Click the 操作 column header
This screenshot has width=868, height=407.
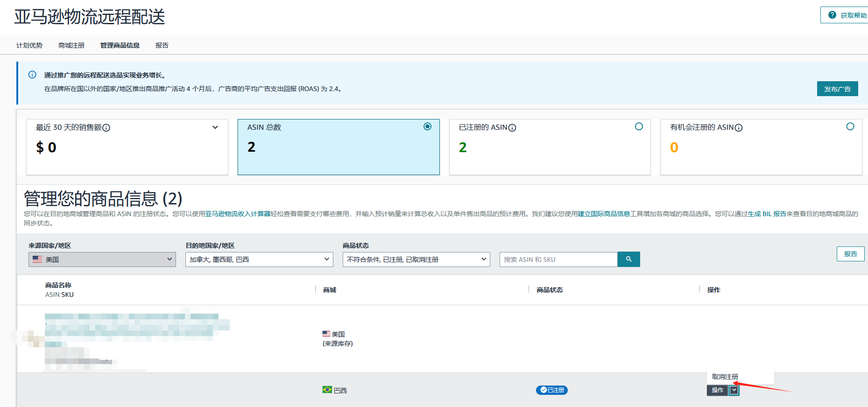(714, 290)
